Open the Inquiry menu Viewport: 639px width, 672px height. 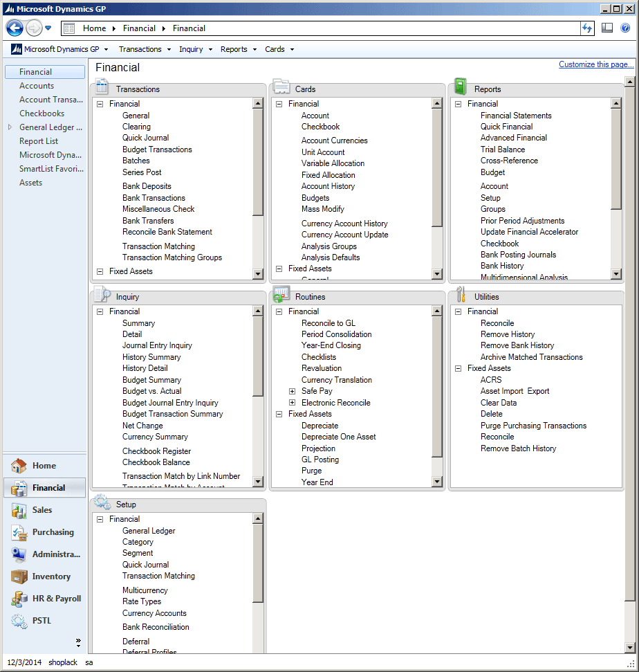pyautogui.click(x=195, y=49)
